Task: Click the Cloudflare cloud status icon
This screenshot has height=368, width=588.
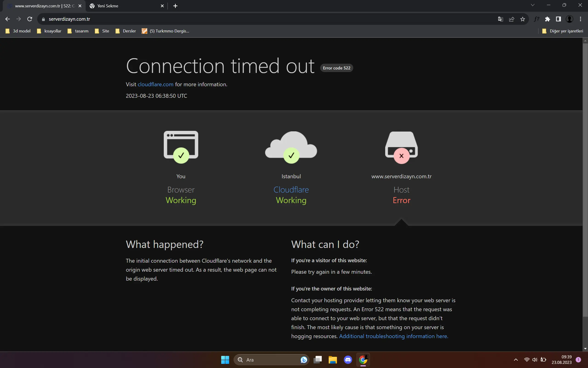Action: (291, 147)
